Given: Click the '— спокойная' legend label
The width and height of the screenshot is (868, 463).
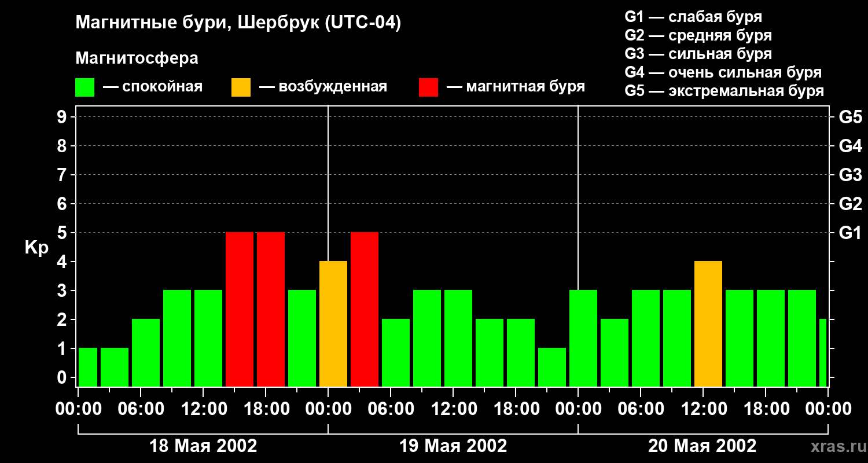Looking at the screenshot, I should pos(153,87).
